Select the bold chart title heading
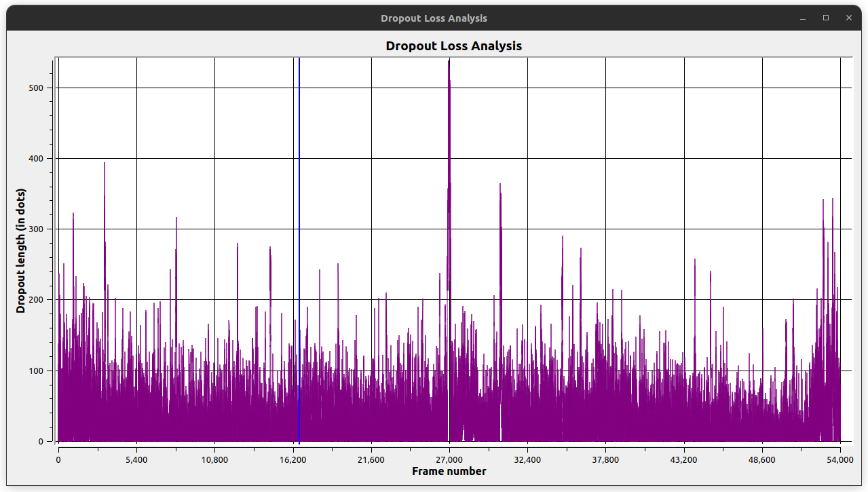The image size is (868, 492). tap(453, 46)
